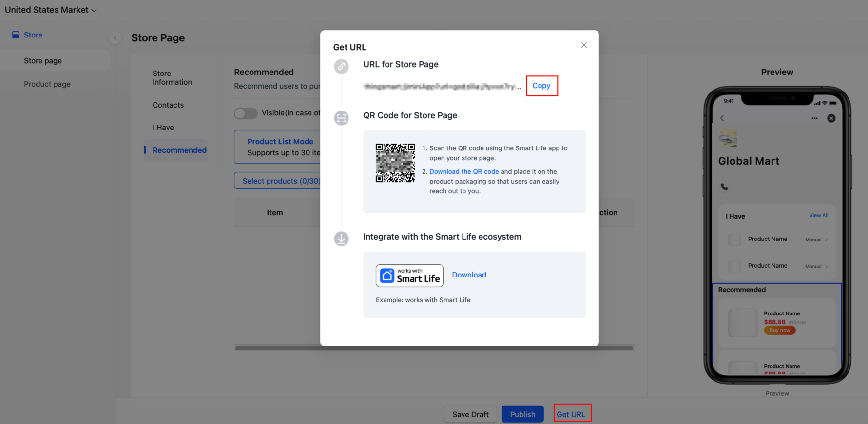Viewport: 868px width, 424px height.
Task: Click the works with Smart Life badge
Action: [409, 276]
